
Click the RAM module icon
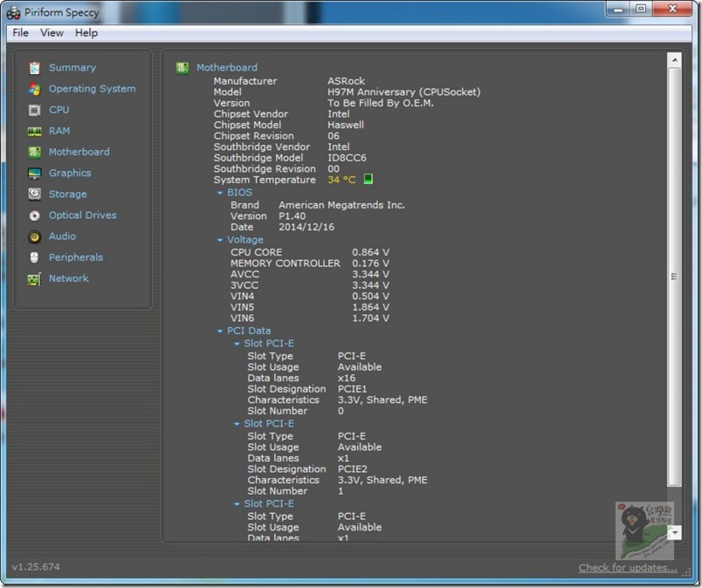(34, 131)
